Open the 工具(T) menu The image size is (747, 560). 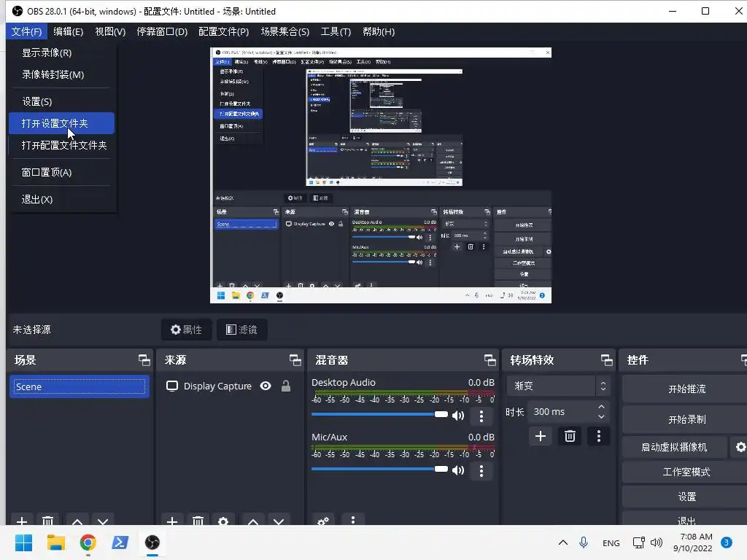pyautogui.click(x=336, y=31)
